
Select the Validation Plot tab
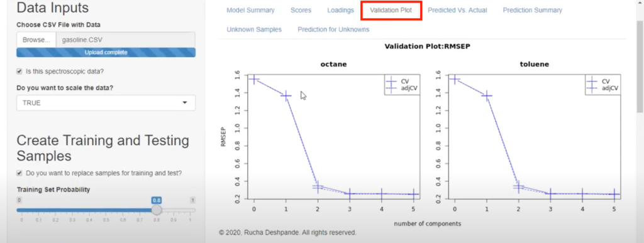(x=391, y=10)
